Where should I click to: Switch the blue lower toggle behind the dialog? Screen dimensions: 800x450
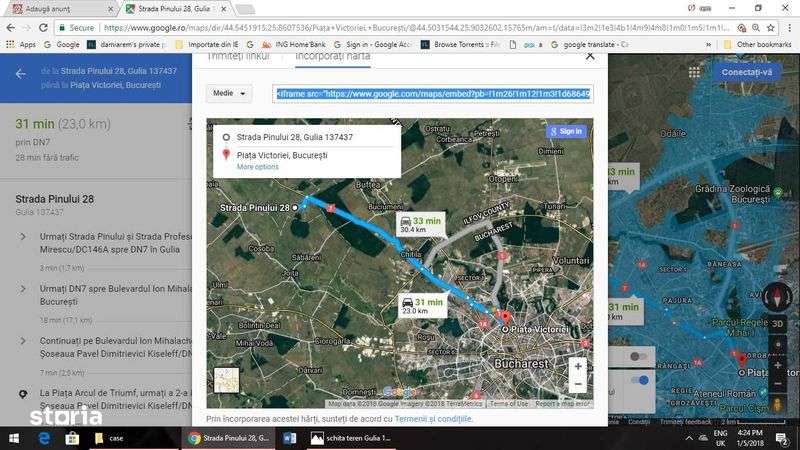pyautogui.click(x=639, y=380)
